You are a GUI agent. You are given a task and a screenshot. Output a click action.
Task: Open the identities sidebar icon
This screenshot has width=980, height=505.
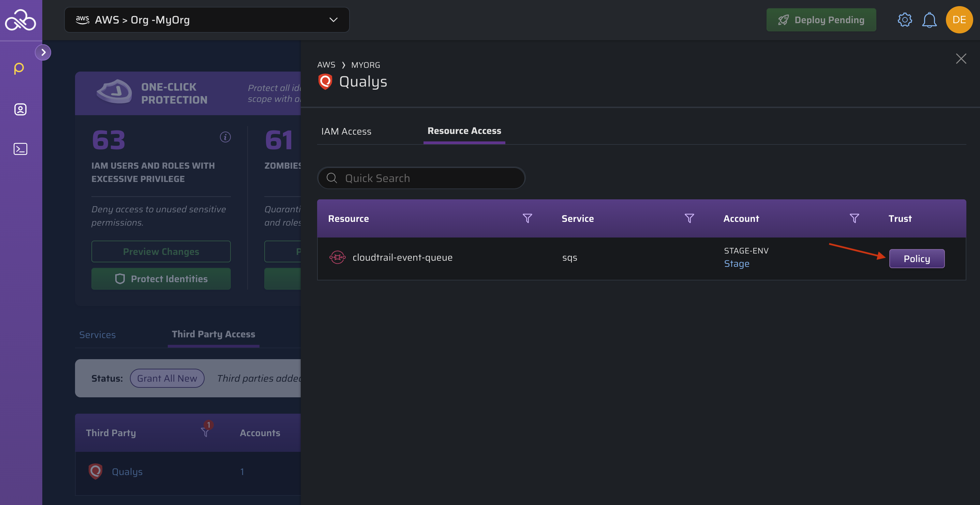tap(20, 109)
